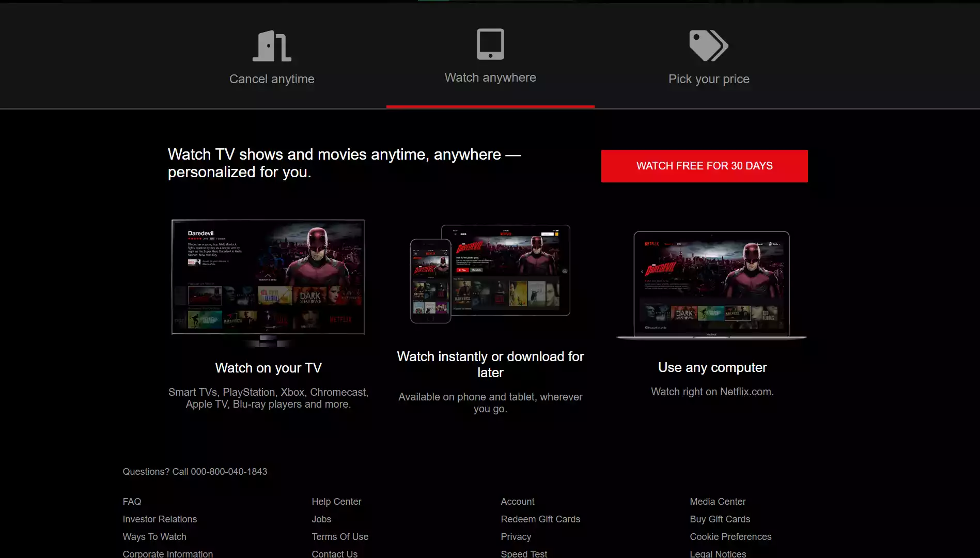Visit Media Center link
Viewport: 980px width, 558px height.
[x=718, y=502]
